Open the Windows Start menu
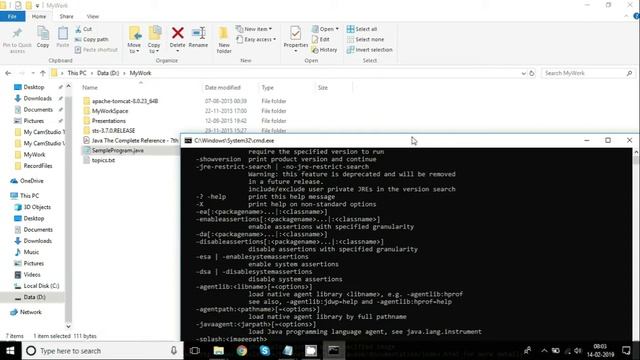The height and width of the screenshot is (360, 640). point(10,351)
